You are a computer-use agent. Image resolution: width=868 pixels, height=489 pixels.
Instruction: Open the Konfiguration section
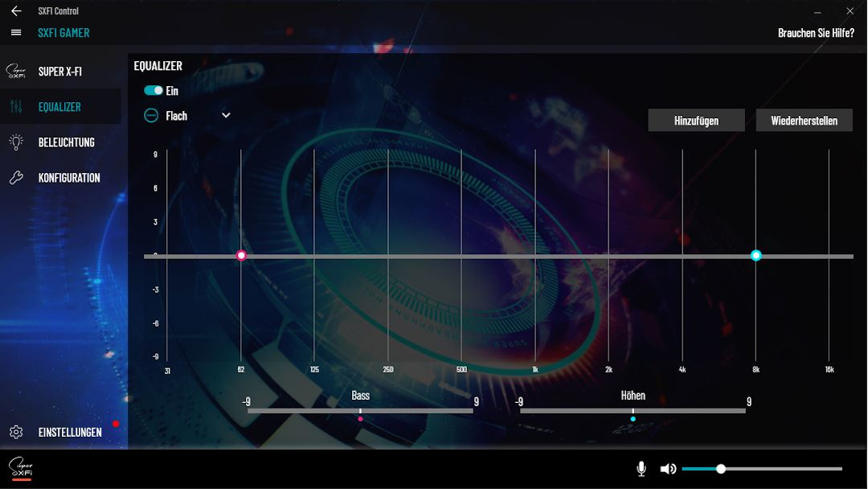(69, 178)
